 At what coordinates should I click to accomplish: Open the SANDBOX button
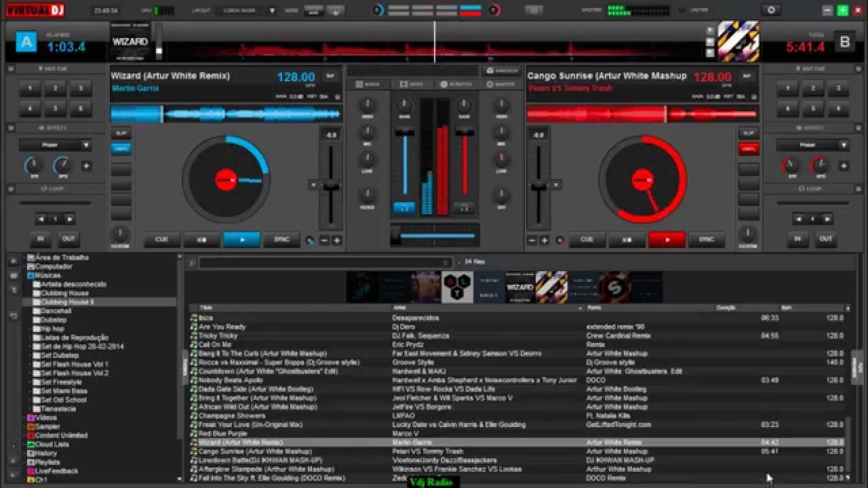coord(502,70)
